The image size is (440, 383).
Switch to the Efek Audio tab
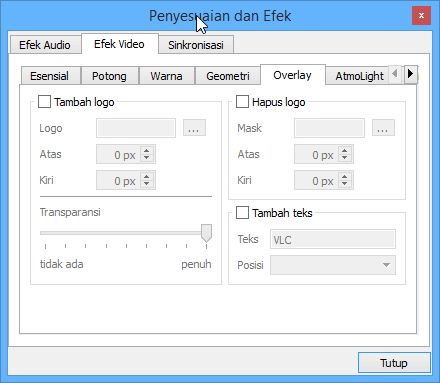coord(45,45)
